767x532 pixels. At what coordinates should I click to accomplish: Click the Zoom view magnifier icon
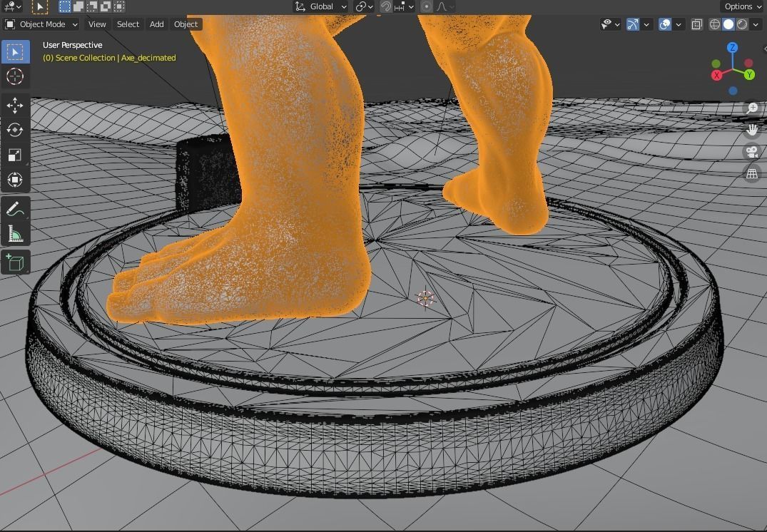[752, 108]
